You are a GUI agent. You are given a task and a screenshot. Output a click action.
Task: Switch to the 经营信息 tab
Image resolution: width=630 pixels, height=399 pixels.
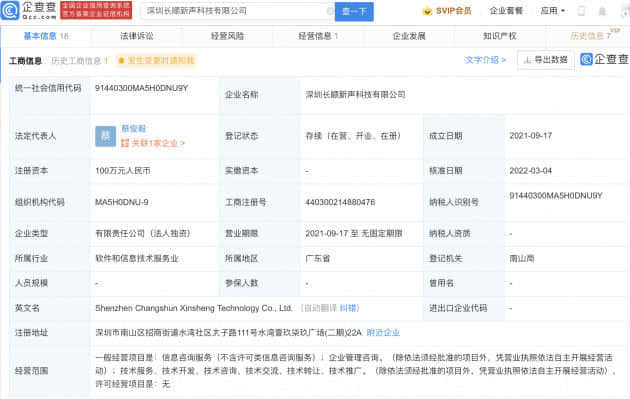[318, 36]
